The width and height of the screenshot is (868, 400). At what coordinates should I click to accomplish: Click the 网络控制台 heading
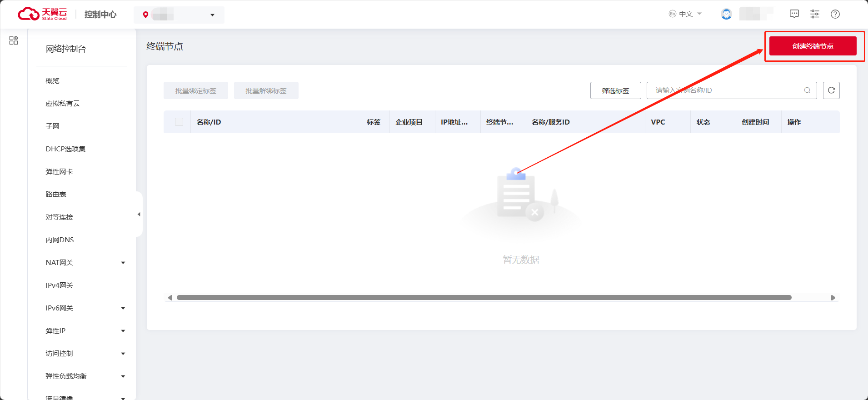pos(66,49)
